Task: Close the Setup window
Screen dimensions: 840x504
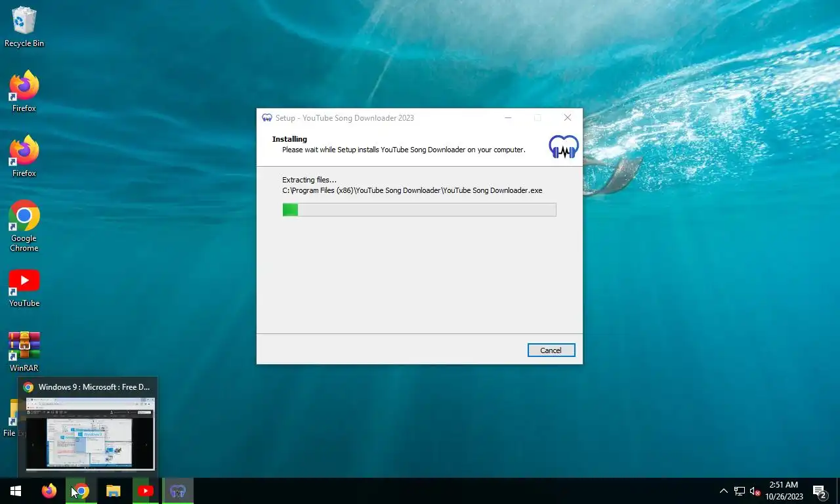Action: pos(568,118)
